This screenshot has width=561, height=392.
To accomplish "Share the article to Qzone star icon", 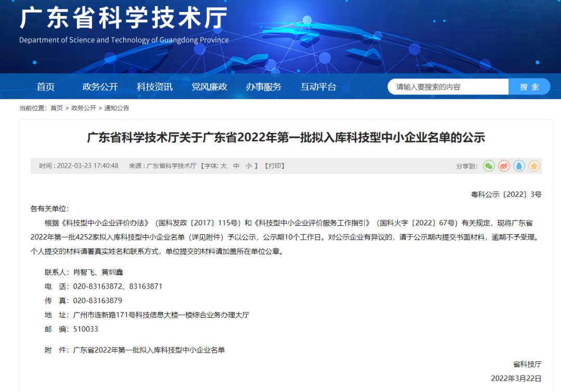I will (x=534, y=166).
